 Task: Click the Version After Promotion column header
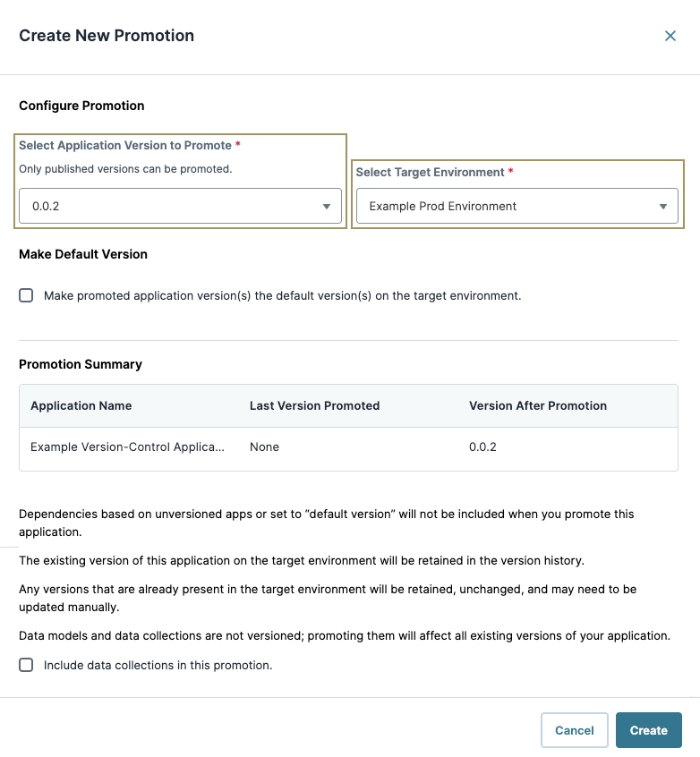click(x=537, y=405)
